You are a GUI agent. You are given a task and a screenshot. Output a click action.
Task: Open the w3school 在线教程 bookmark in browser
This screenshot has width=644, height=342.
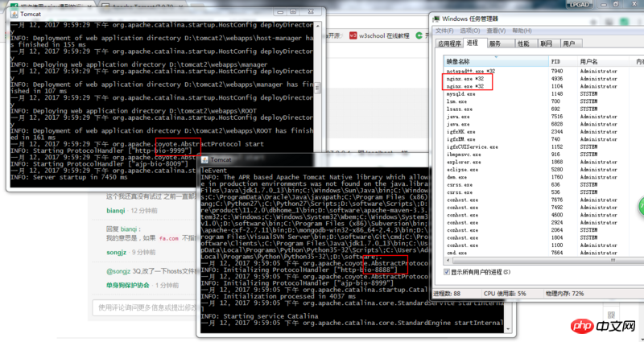(379, 35)
